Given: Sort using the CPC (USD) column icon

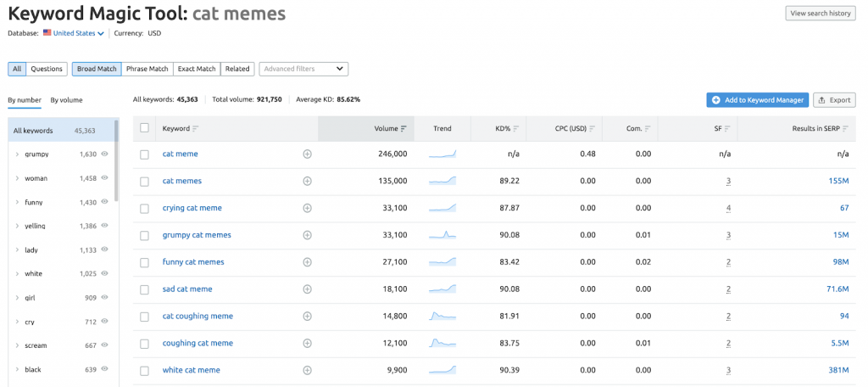Looking at the screenshot, I should [591, 129].
